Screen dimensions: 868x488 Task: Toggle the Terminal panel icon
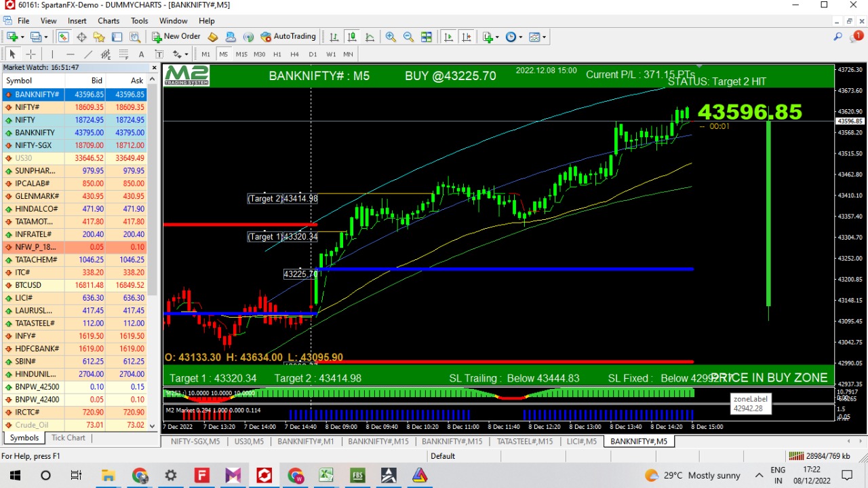click(117, 37)
